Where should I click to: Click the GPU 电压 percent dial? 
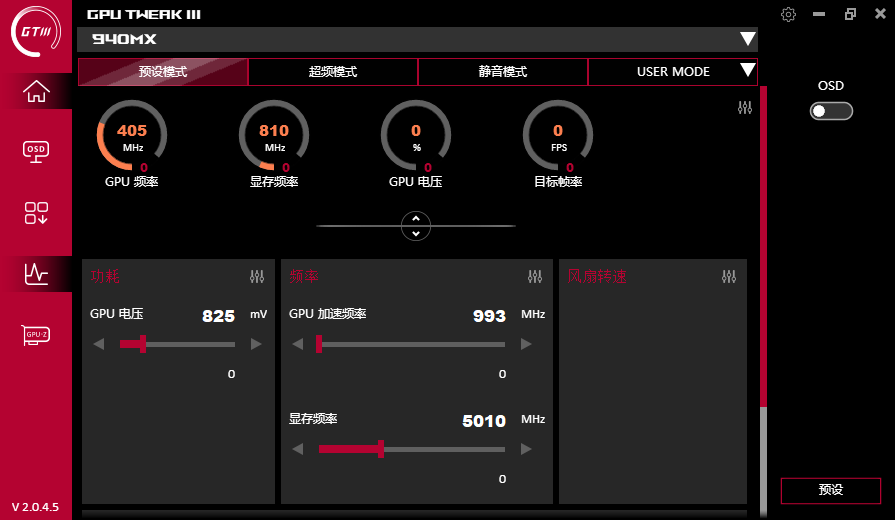click(x=416, y=136)
